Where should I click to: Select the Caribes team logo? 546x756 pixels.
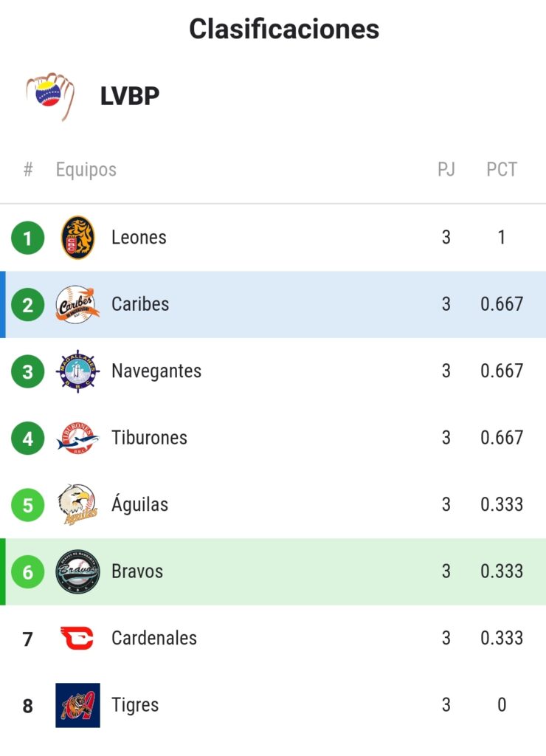pos(77,304)
